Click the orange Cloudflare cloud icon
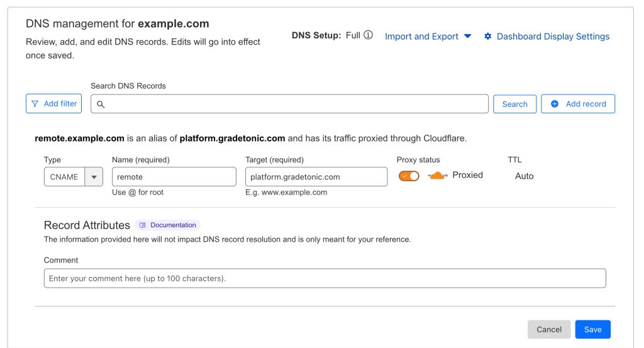This screenshot has width=644, height=348. pyautogui.click(x=438, y=176)
